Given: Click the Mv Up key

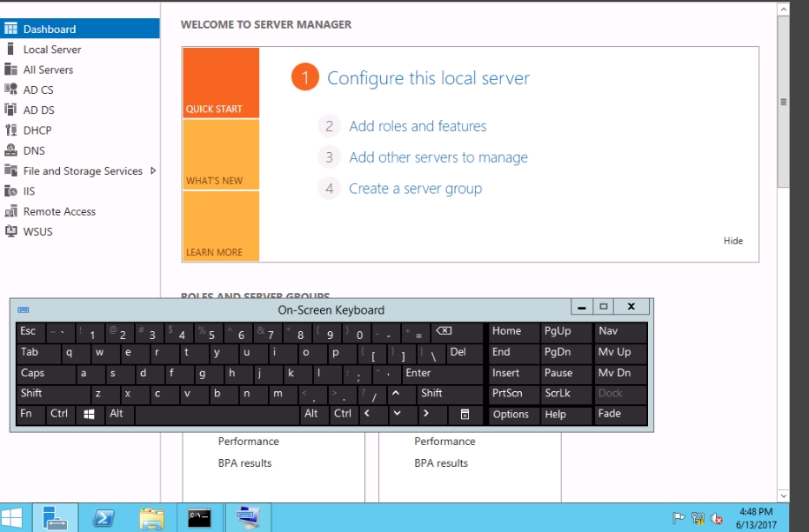Looking at the screenshot, I should click(x=621, y=353).
